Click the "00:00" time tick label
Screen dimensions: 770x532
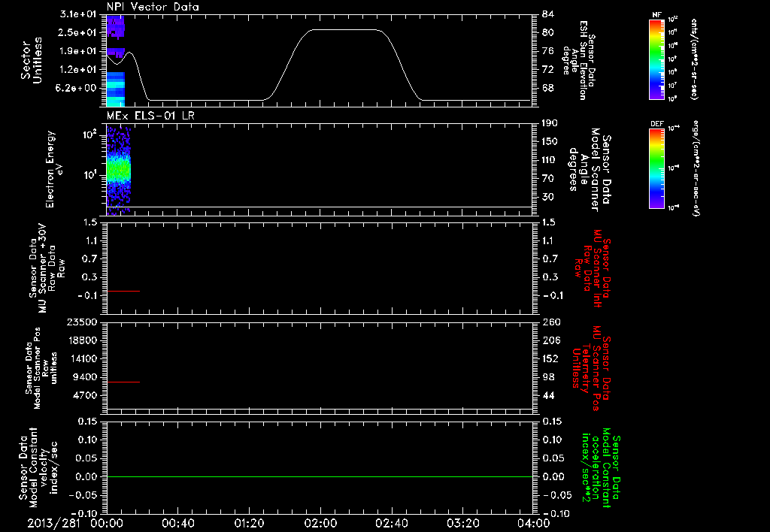[107, 523]
